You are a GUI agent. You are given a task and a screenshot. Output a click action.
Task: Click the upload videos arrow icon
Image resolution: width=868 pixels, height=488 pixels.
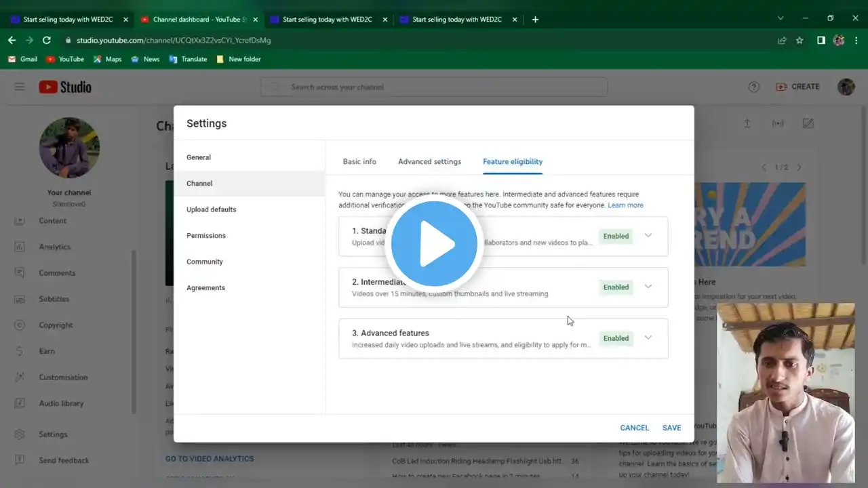coord(747,123)
